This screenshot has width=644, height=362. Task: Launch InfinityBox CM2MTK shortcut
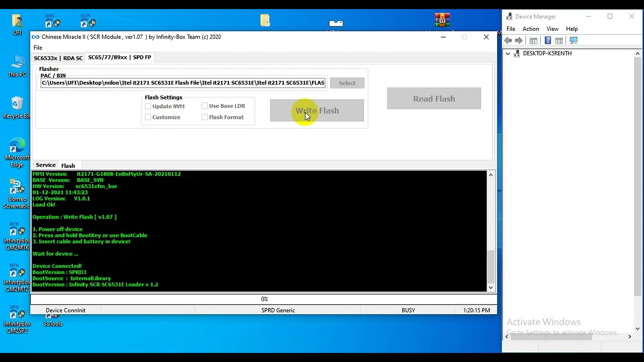tap(17, 235)
